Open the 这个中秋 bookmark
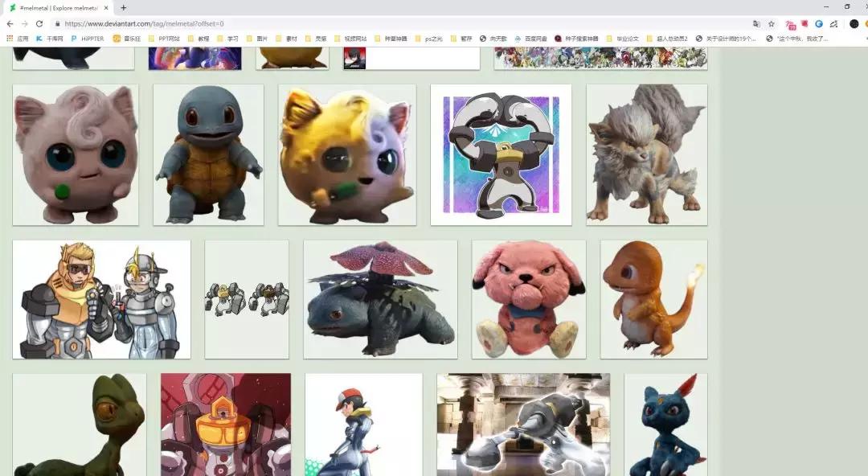Viewport: 868px width, 476px height. point(797,39)
